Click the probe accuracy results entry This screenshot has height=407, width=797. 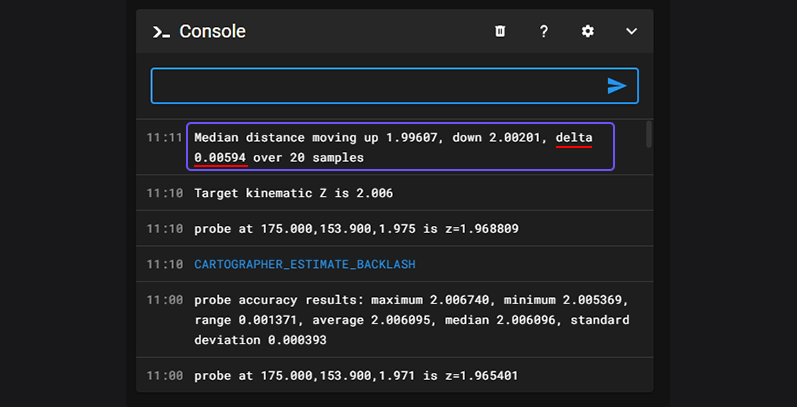click(x=411, y=319)
